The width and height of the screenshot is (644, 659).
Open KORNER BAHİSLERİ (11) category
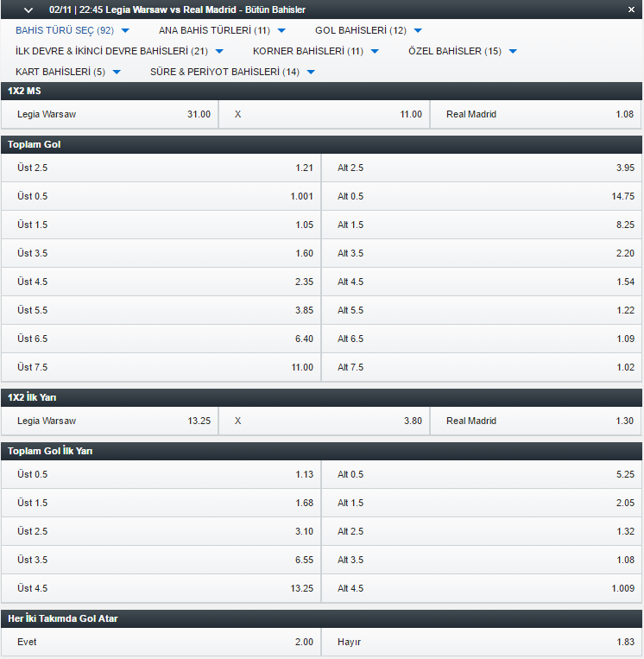click(316, 51)
